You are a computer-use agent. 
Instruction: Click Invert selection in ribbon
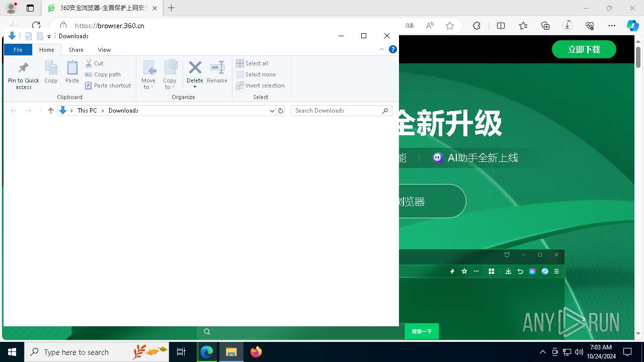pyautogui.click(x=260, y=85)
